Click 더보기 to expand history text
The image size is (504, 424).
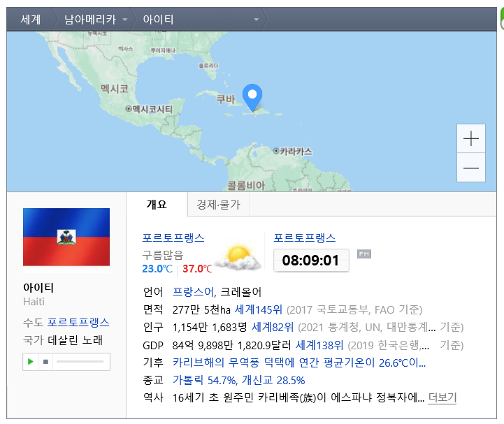pyautogui.click(x=442, y=397)
